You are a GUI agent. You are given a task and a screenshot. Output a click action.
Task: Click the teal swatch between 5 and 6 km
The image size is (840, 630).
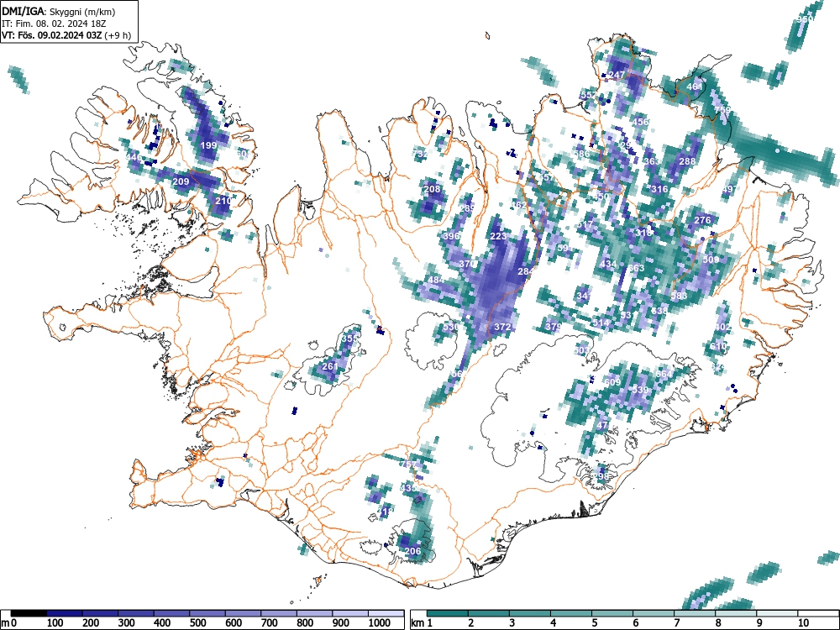point(612,613)
